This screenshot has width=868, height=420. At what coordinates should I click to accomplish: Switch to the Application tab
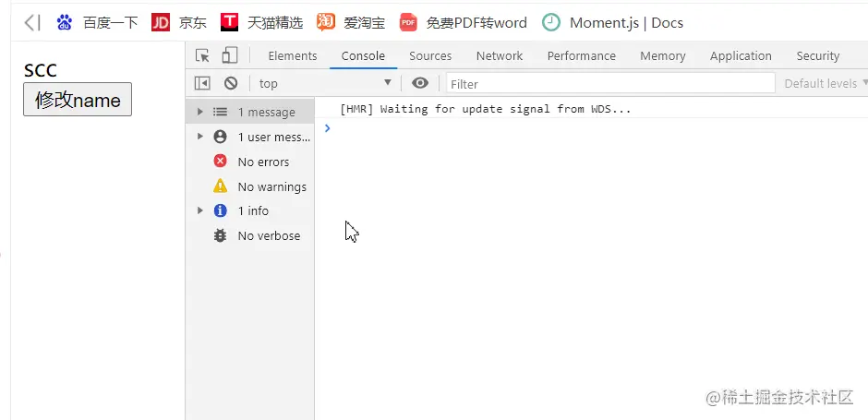point(741,56)
